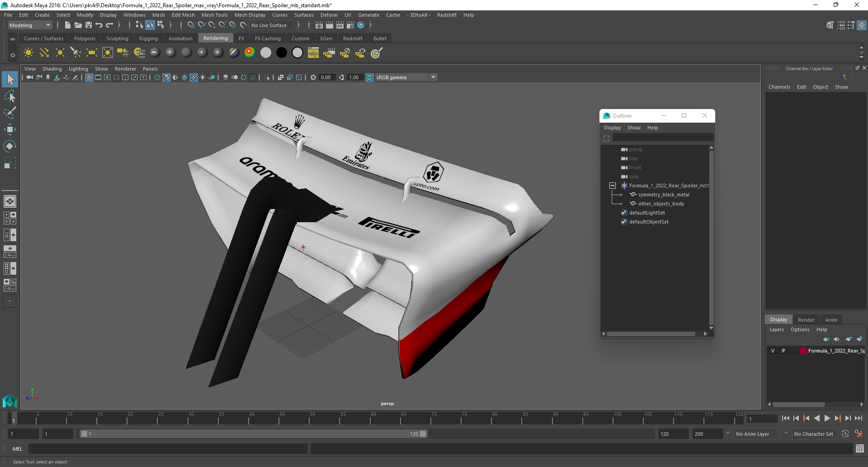Toggle Snap to grids icon
This screenshot has height=467, width=868.
[x=191, y=25]
